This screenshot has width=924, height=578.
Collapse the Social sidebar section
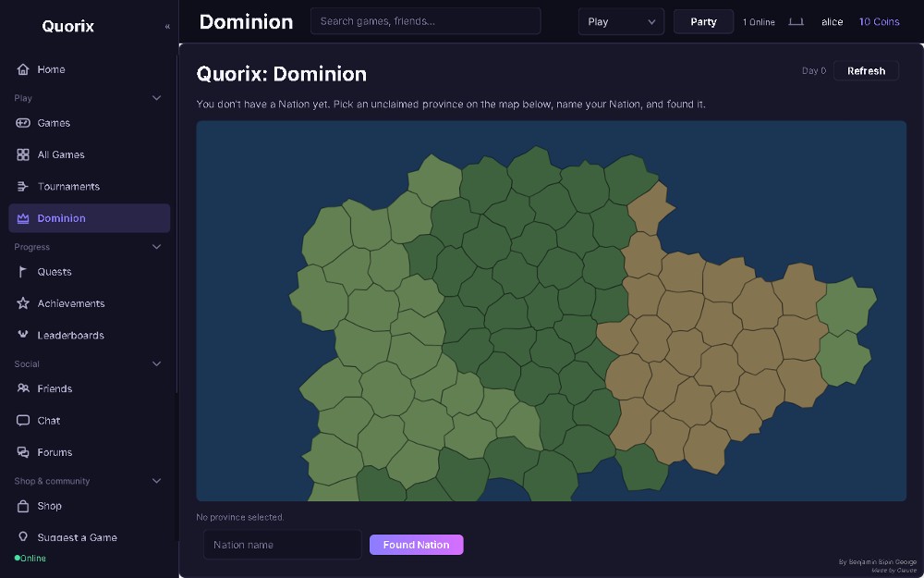[x=157, y=363]
